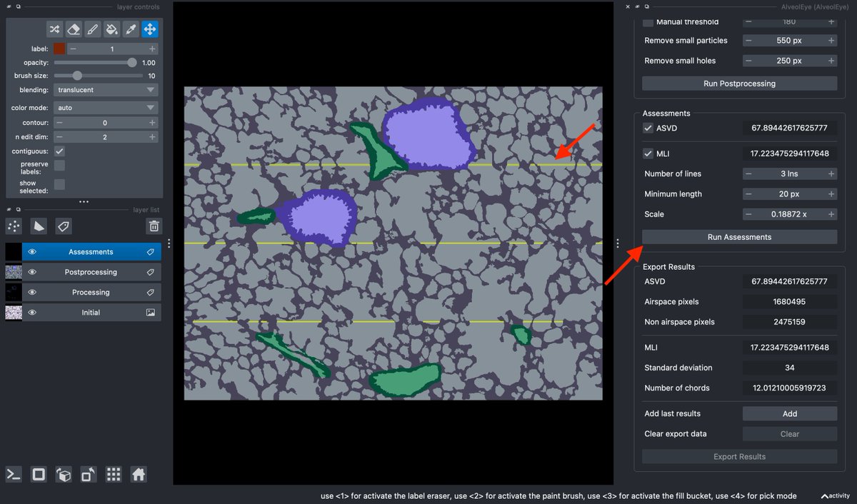This screenshot has width=857, height=504.
Task: Click the image type icon on Initial layer
Action: [x=151, y=313]
